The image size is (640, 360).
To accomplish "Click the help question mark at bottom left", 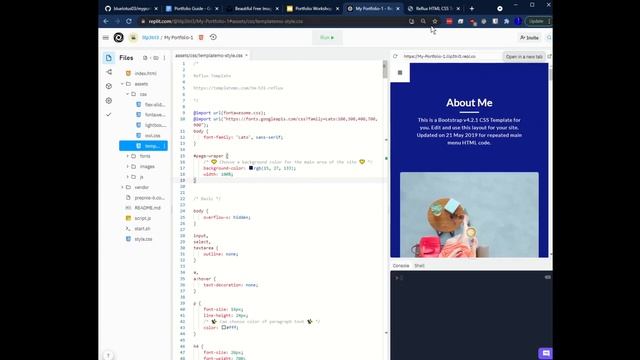I will point(108,356).
